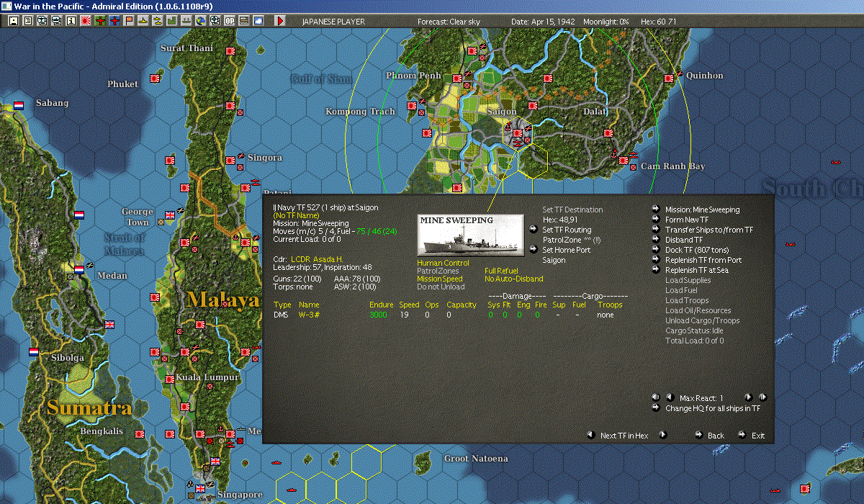The width and height of the screenshot is (864, 504).
Task: Select the Phuket Japanese base flag
Action: coord(155,78)
